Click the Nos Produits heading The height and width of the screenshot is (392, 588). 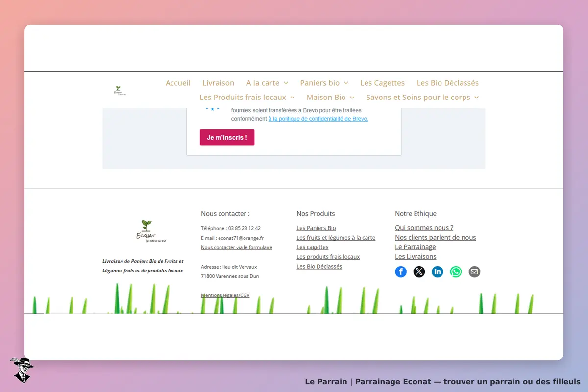coord(316,214)
